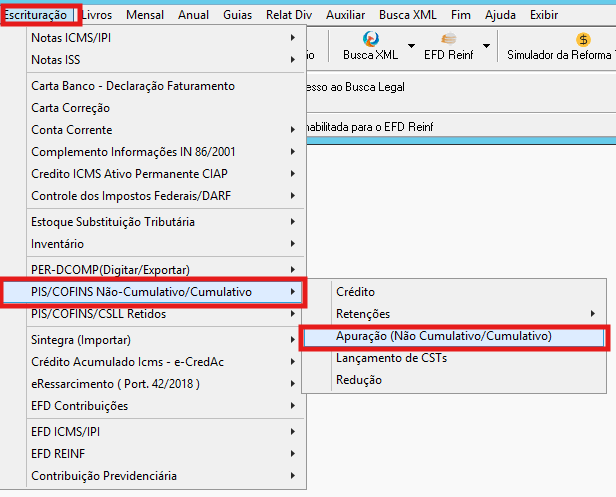This screenshot has height=497, width=616.
Task: Open the EFD ICMS/IPI submenu
Action: [165, 431]
